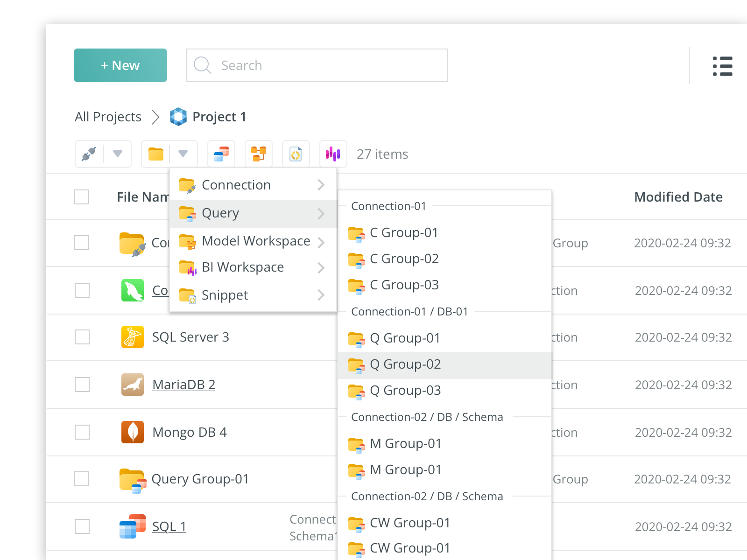The image size is (747, 560).
Task: Check the SQL Server 3 row checkbox
Action: pyautogui.click(x=82, y=337)
